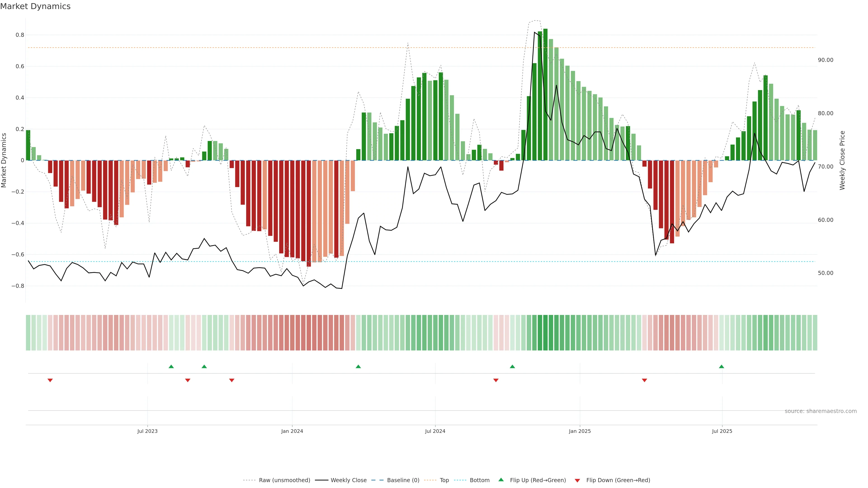Screen dimensions: 868x488
Task: Click the darkest green heatmap strip cell
Action: pyautogui.click(x=545, y=332)
